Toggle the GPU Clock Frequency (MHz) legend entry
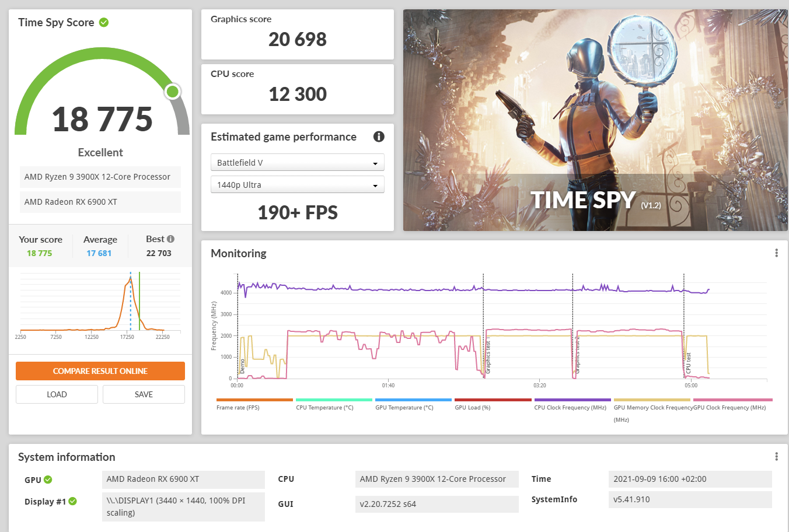 click(732, 404)
